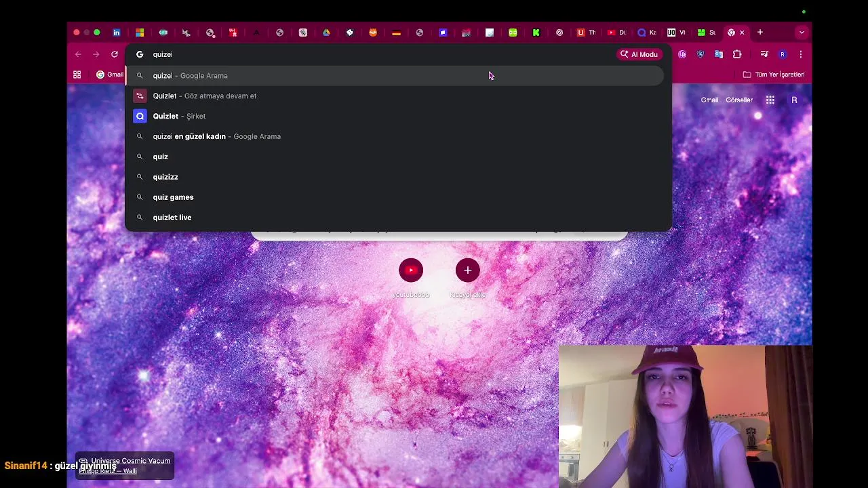Open the German flag tab
The image size is (868, 488).
click(x=397, y=33)
